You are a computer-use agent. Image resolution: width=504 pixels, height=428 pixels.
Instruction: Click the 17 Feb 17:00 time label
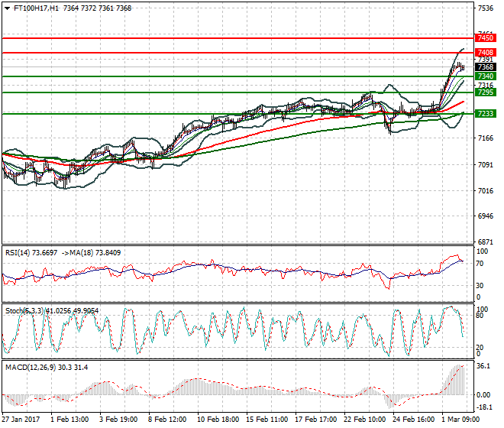tap(316, 420)
